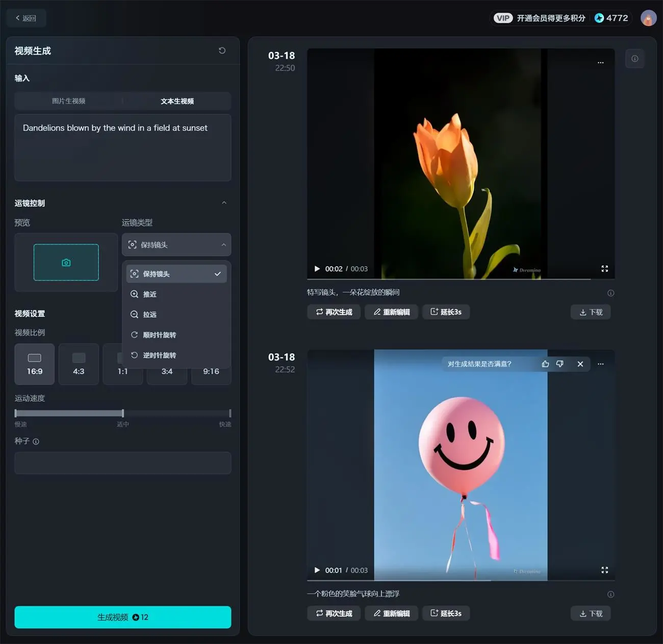Click the reset icon beside 视频生成 title
This screenshot has width=663, height=644.
pyautogui.click(x=222, y=51)
